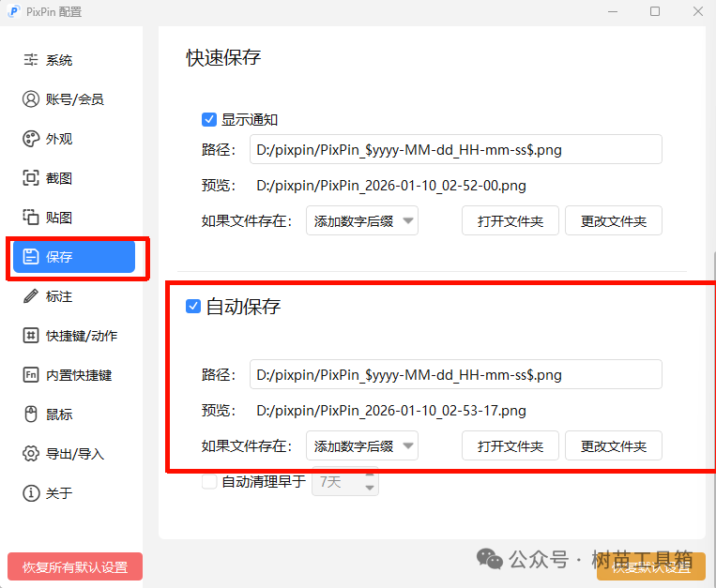Click the 快捷键/动作 hash icon
The height and width of the screenshot is (588, 716).
pyautogui.click(x=31, y=336)
